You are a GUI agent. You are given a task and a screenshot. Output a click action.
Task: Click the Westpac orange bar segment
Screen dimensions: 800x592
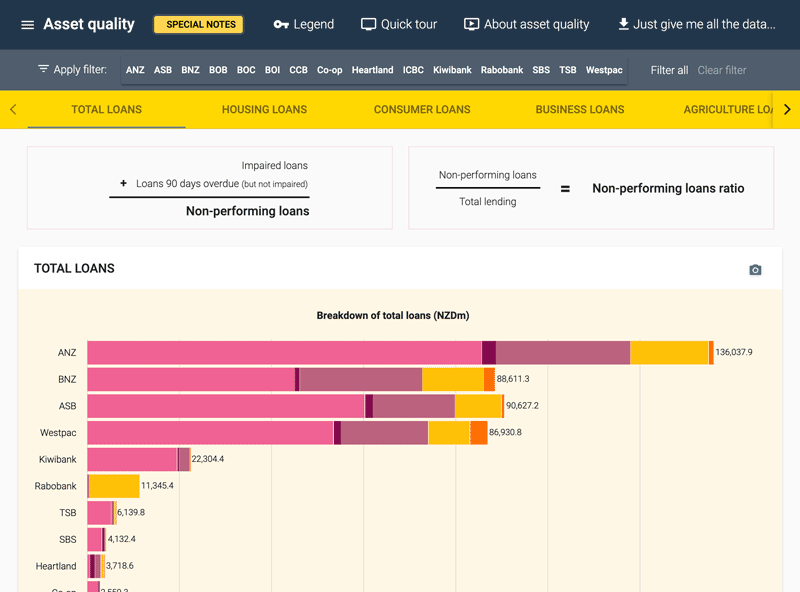[x=479, y=433]
